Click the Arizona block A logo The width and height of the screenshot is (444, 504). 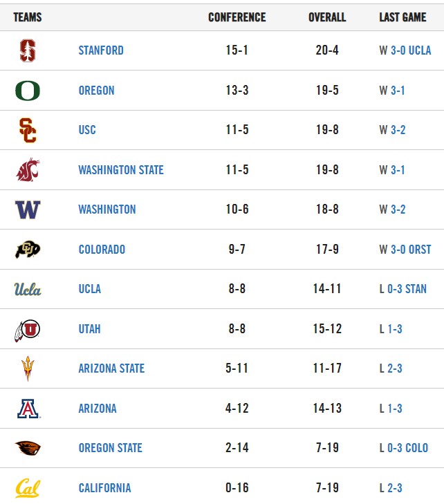click(x=28, y=409)
